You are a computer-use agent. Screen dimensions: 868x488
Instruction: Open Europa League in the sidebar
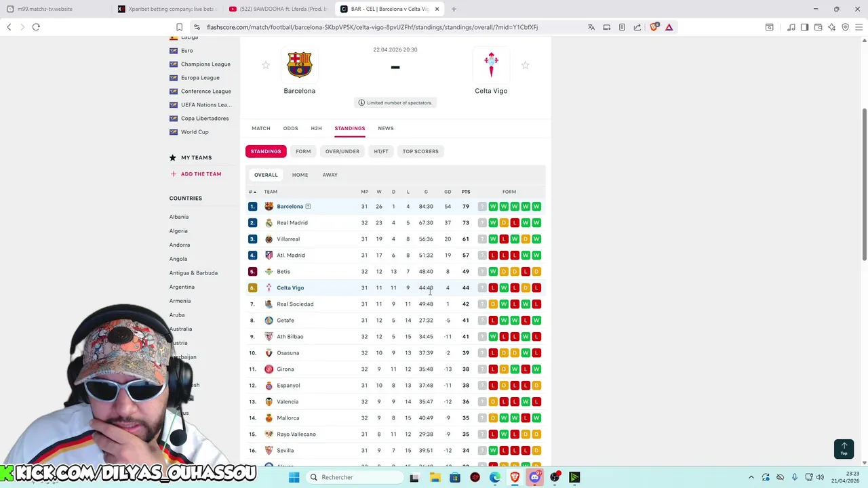tap(200, 78)
